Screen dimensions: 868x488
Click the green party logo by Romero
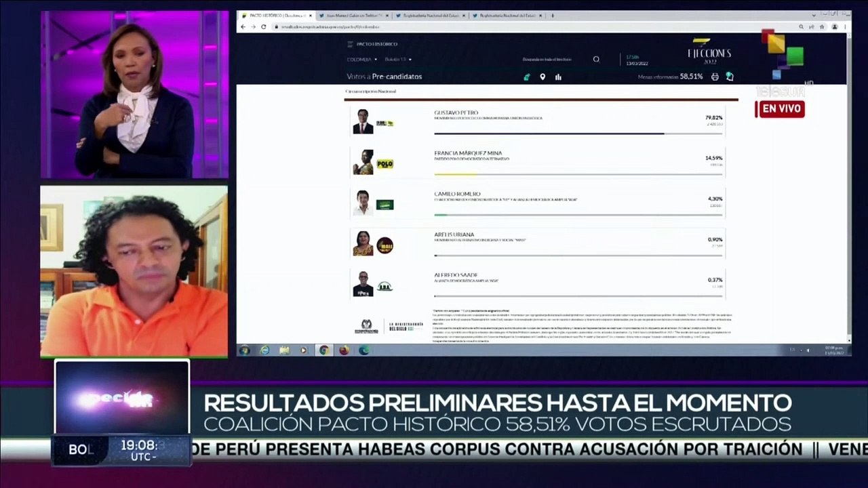coord(384,205)
